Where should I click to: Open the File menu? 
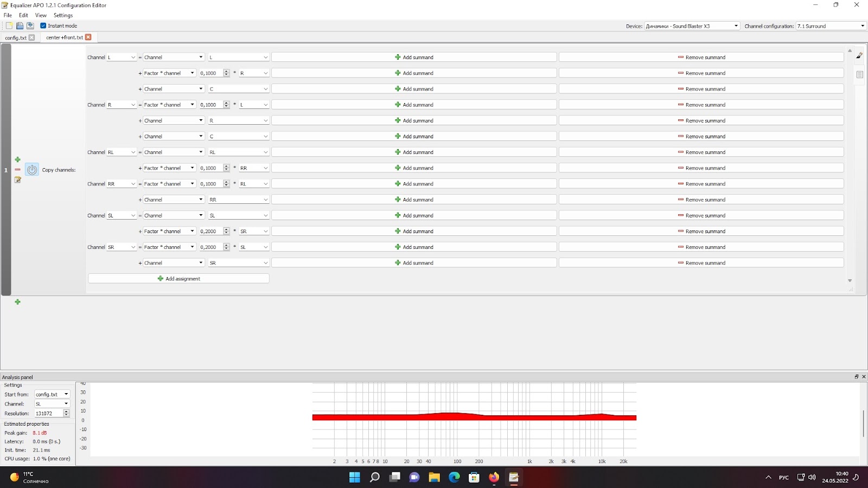tap(8, 15)
